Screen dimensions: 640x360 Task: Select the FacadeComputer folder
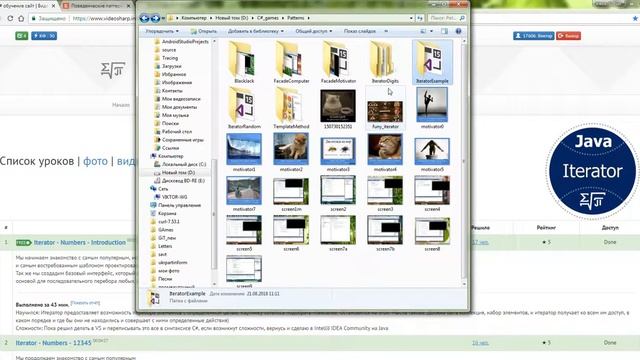pos(291,62)
